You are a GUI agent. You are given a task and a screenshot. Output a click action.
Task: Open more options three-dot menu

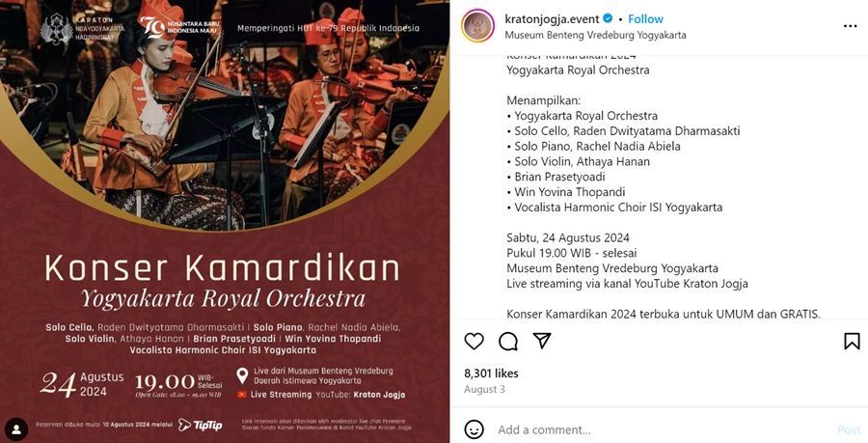851,26
